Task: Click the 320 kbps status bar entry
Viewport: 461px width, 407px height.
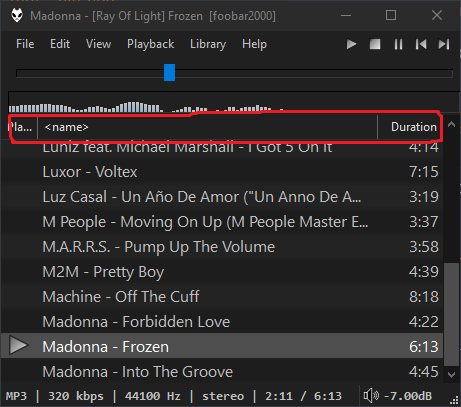Action: 76,396
